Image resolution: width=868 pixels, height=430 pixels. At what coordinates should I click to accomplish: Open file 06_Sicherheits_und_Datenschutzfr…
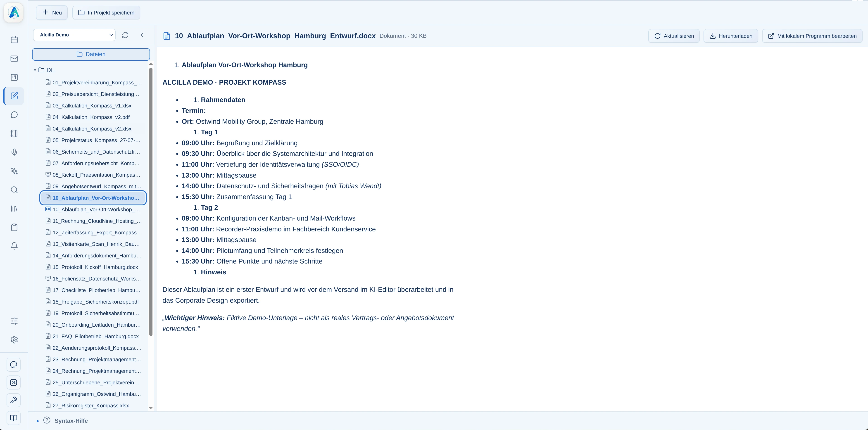(93, 152)
